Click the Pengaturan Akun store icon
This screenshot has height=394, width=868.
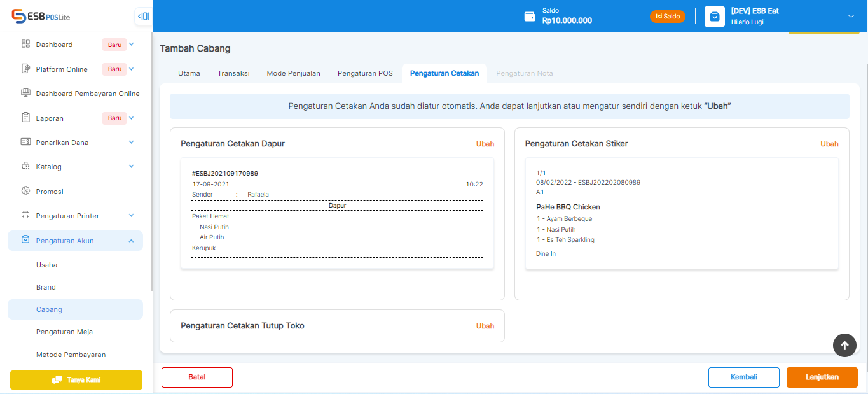click(25, 240)
